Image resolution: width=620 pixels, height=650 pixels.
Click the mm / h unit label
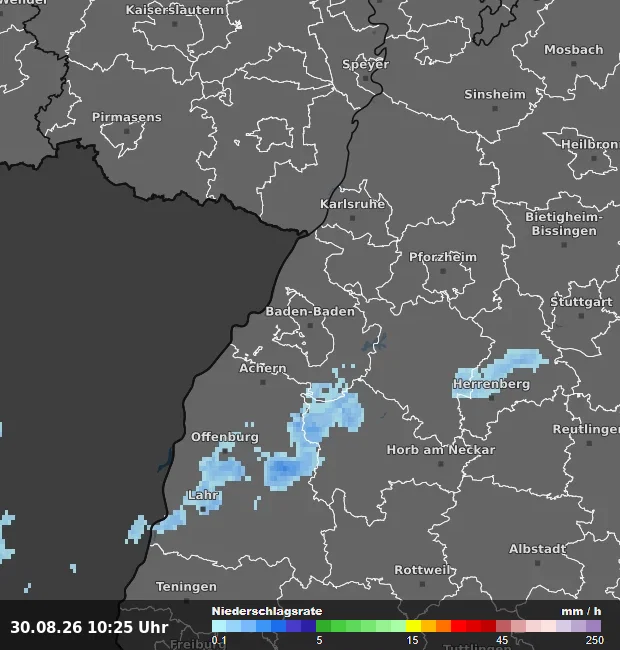point(581,611)
